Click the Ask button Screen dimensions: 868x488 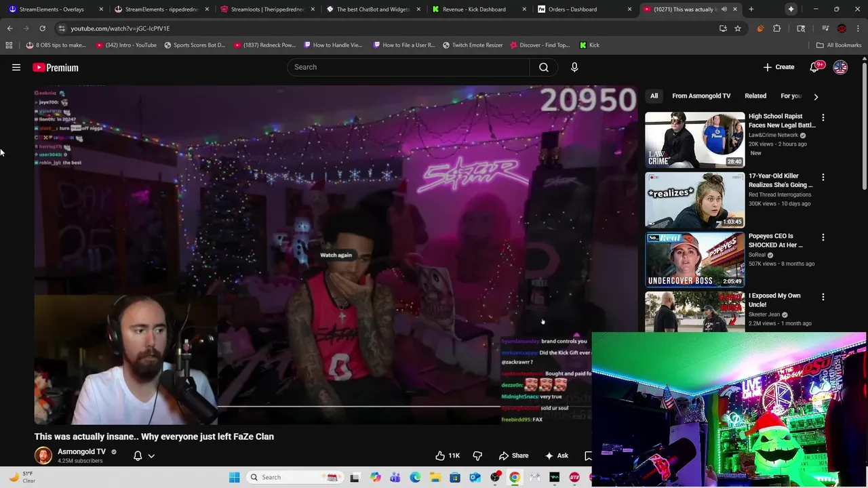coord(556,455)
